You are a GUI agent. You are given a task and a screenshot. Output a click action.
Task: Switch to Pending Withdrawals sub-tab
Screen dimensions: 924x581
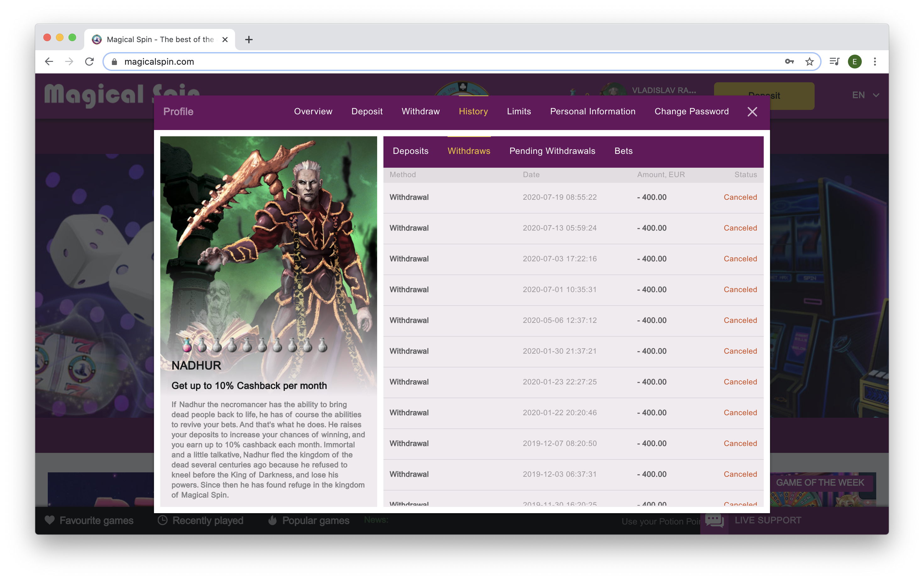552,151
